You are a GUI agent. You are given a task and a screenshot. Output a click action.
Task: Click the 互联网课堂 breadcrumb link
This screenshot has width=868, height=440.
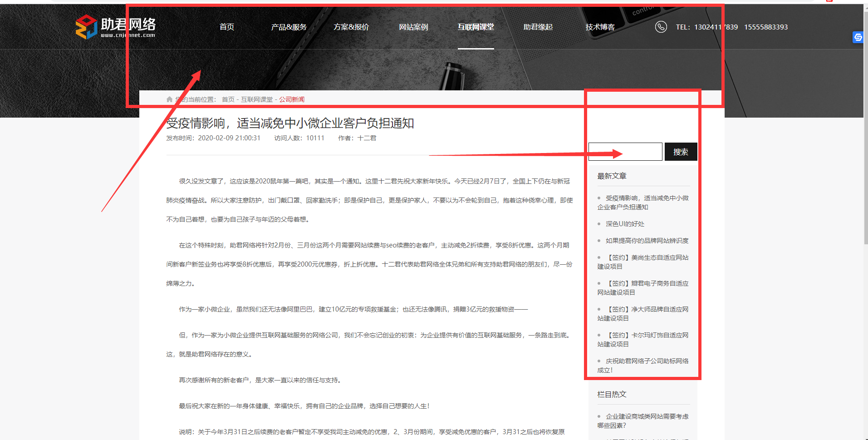(257, 99)
